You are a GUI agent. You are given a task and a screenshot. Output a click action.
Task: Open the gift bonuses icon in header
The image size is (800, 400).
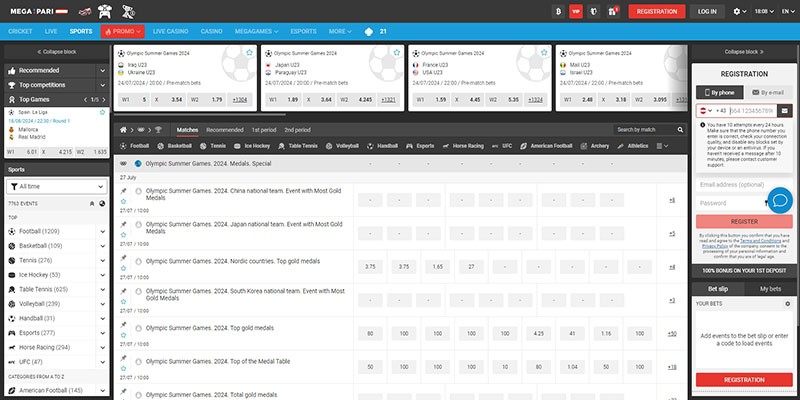click(613, 11)
